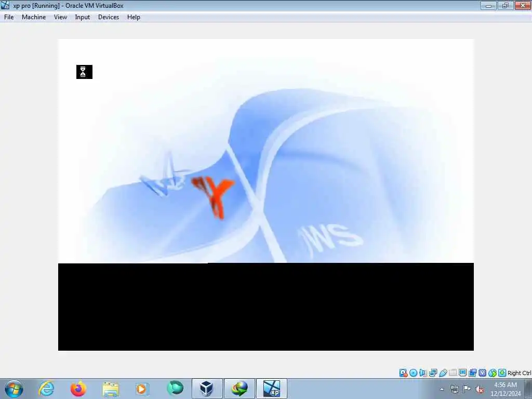Click the USB devices status icon

443,373
